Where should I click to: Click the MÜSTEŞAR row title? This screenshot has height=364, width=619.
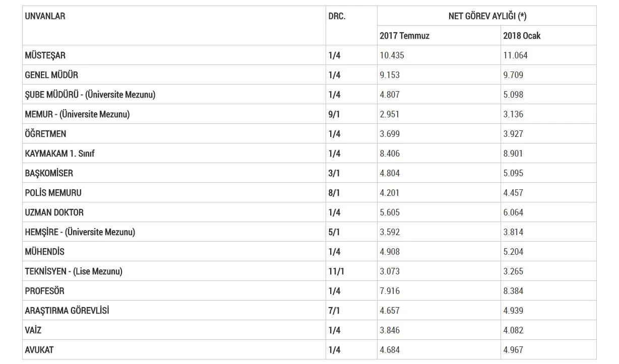click(x=45, y=55)
